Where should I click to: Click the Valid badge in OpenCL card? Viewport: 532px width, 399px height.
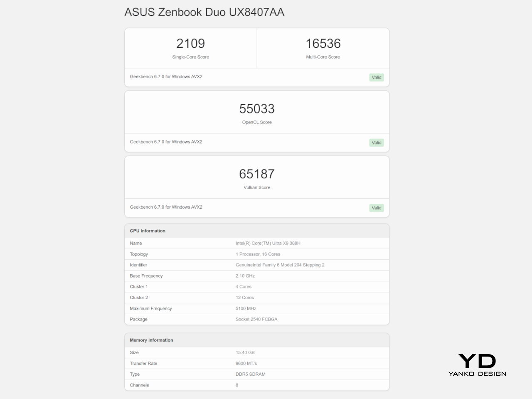(376, 143)
